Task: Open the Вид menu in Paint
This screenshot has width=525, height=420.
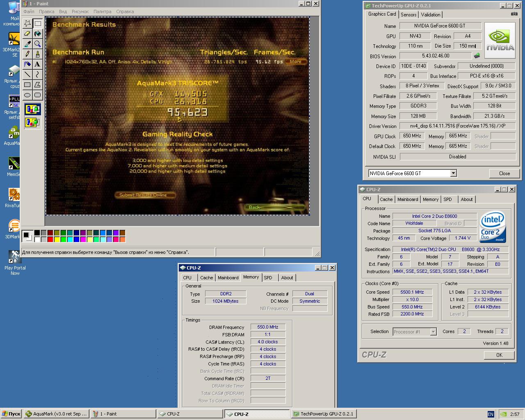Action: click(x=63, y=11)
